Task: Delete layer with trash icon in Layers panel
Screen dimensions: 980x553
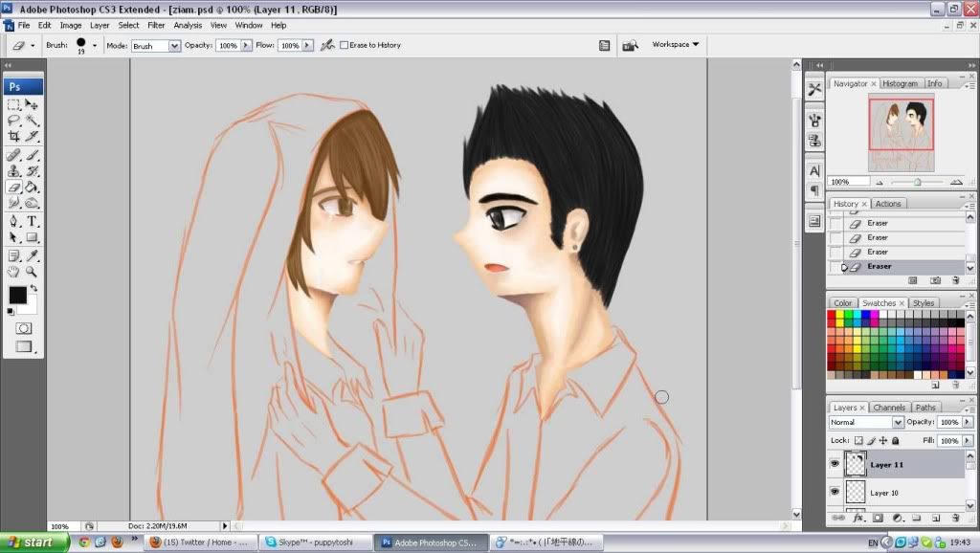Action: 956,518
